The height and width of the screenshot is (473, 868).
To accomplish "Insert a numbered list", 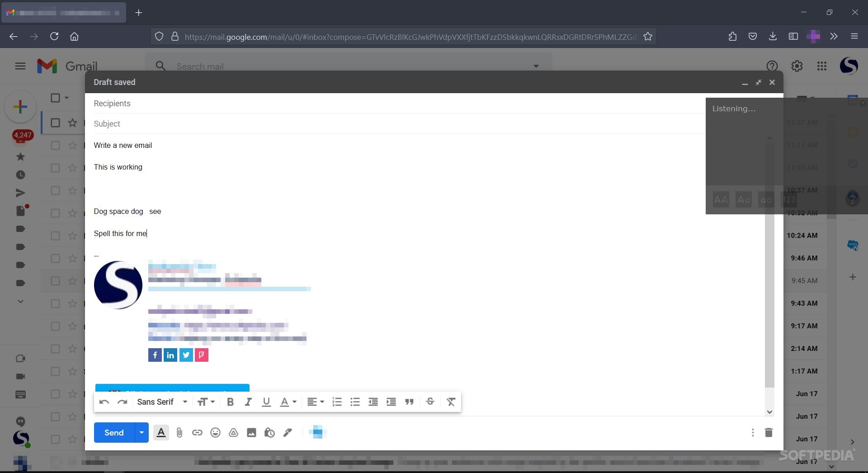I will [x=337, y=402].
